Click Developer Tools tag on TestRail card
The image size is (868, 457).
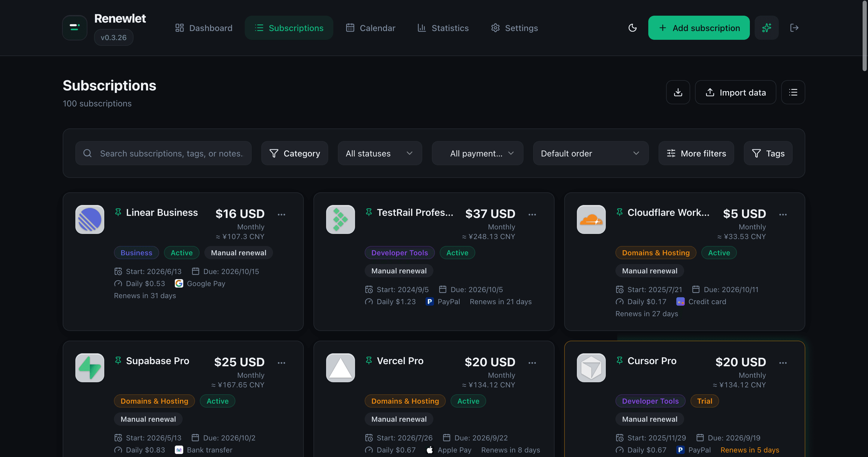tap(400, 253)
